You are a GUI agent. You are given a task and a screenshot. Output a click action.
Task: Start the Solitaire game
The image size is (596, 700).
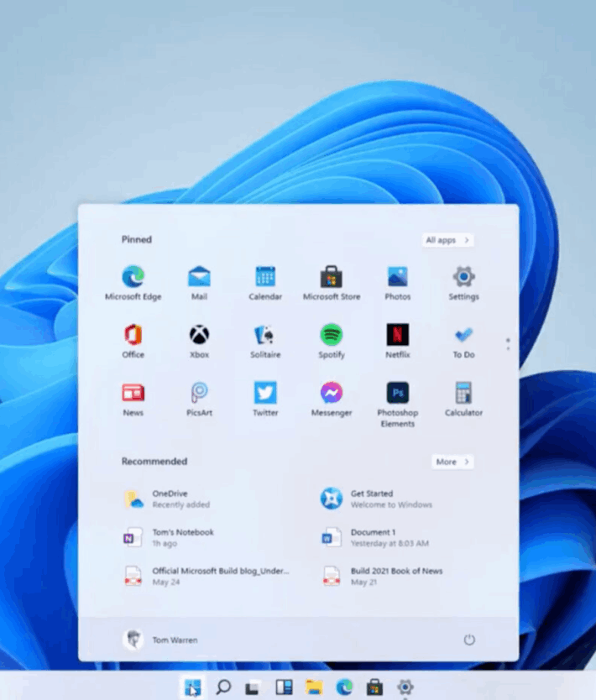(265, 341)
